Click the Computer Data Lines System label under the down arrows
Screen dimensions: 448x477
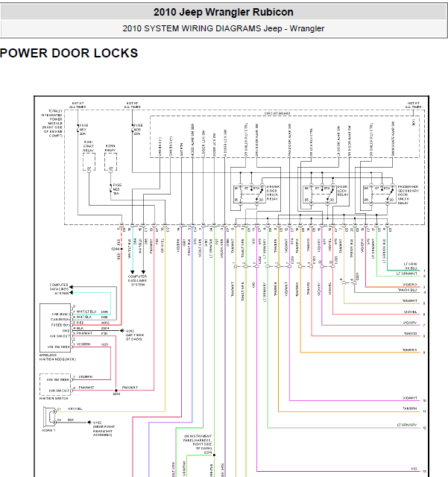coord(138,280)
